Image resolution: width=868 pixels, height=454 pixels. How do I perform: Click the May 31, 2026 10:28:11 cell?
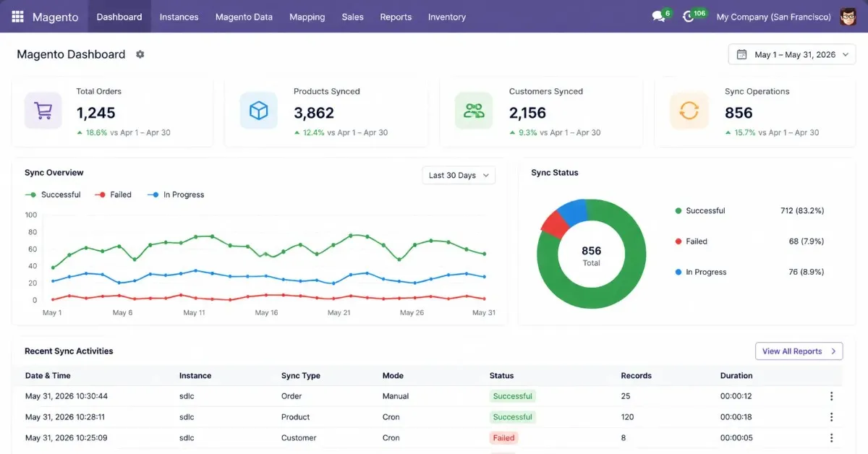pos(65,417)
